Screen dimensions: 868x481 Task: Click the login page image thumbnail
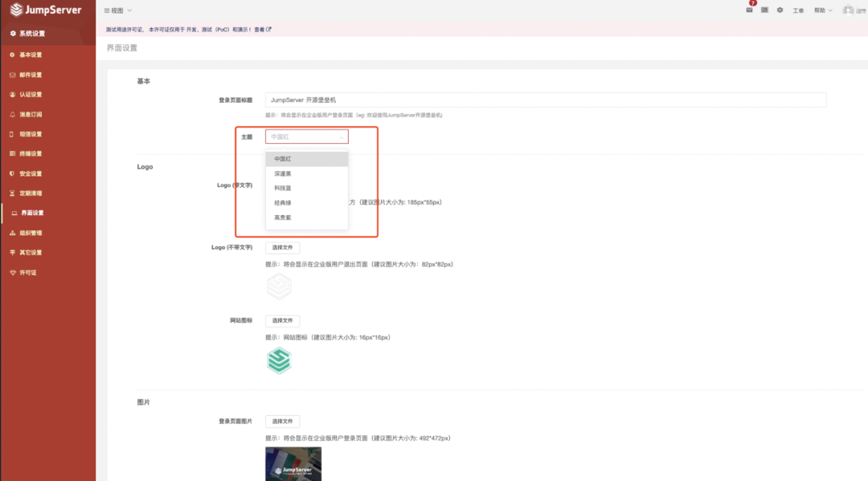293,464
